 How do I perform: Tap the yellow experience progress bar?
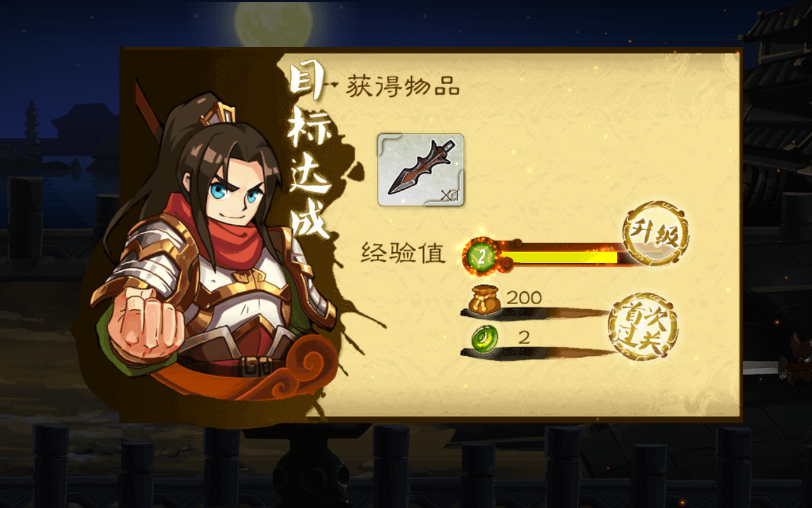[x=558, y=257]
